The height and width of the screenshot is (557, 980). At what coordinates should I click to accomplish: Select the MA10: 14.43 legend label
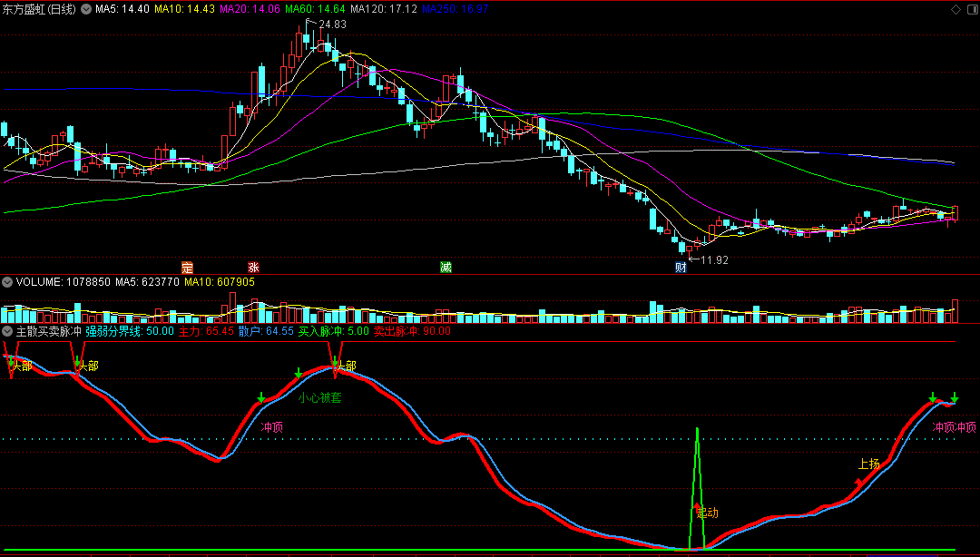[184, 9]
